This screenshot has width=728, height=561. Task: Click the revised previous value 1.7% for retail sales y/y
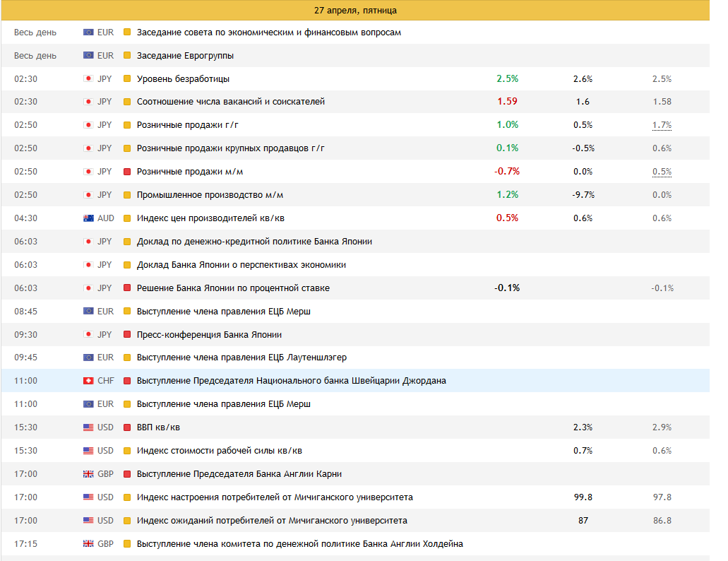(x=662, y=125)
